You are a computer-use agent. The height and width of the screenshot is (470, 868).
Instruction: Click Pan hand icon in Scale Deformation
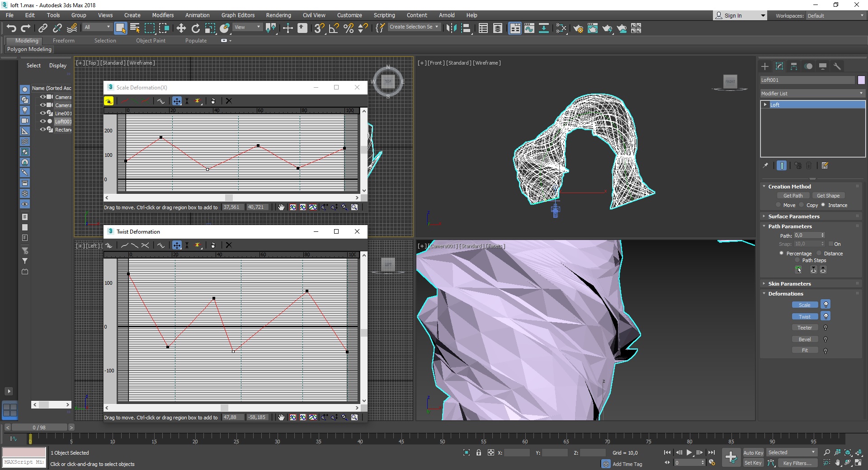[x=281, y=207]
